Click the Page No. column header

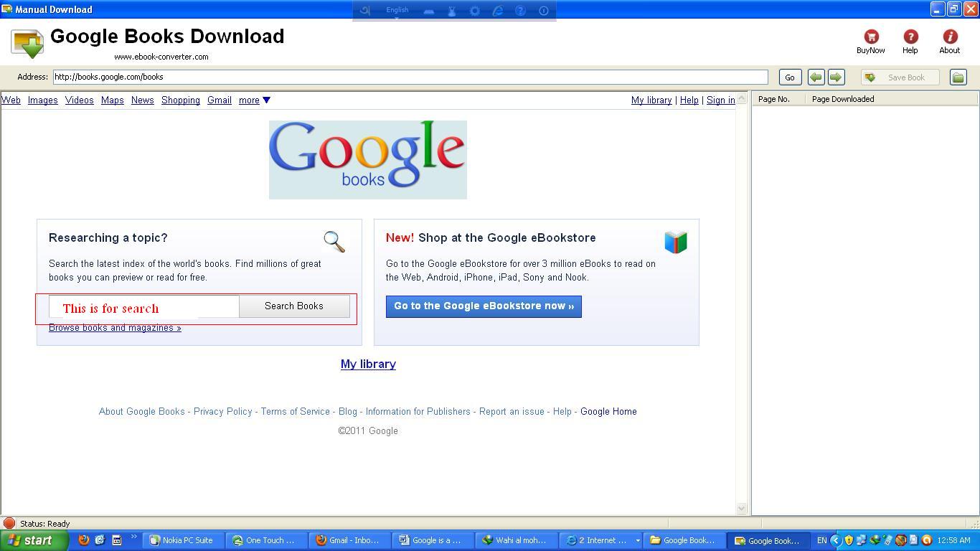click(778, 99)
